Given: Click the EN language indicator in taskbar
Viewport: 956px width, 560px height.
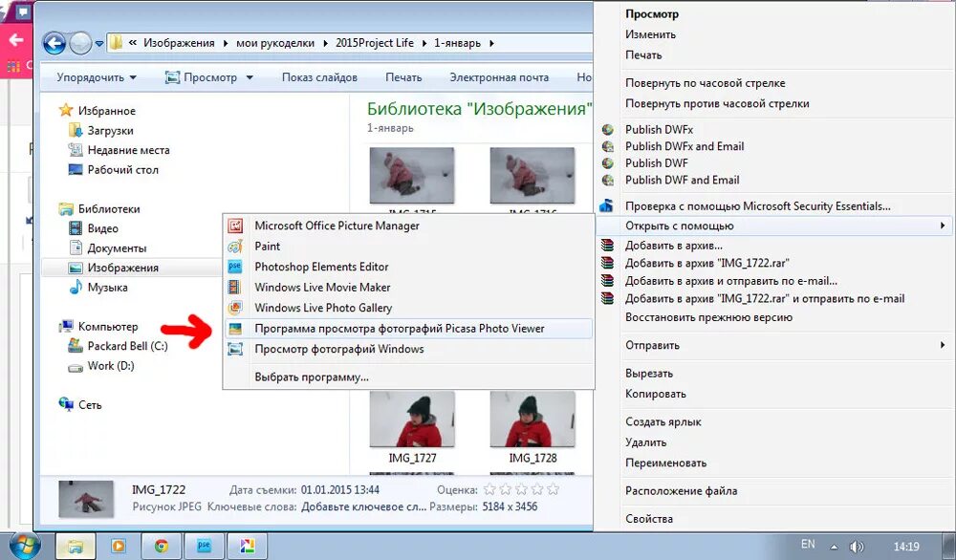Looking at the screenshot, I should pos(808,544).
